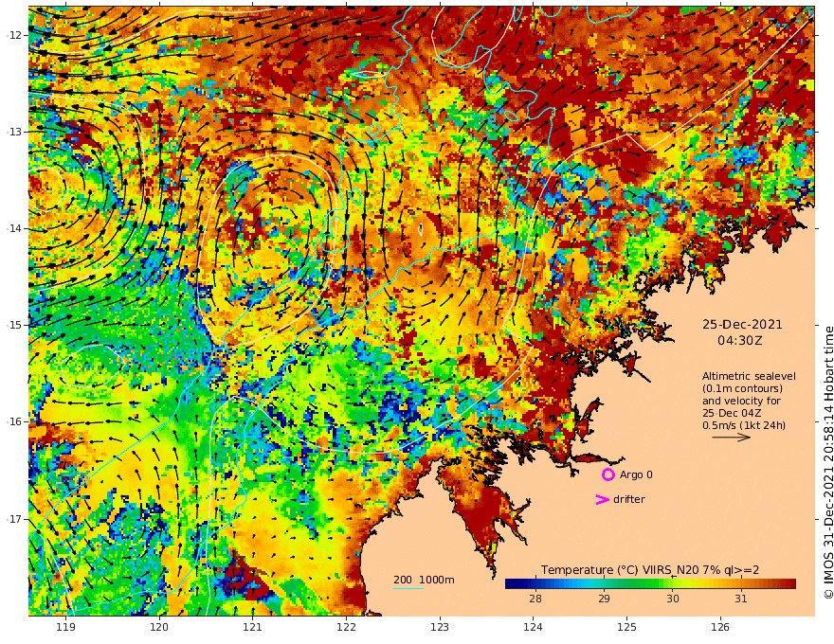Click latitude axis label -16

[x=14, y=421]
